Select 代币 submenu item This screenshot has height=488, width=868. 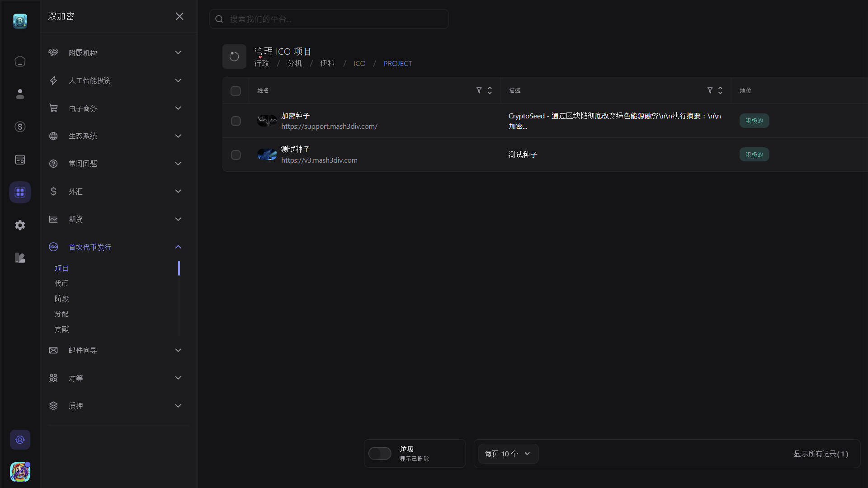[x=61, y=283]
